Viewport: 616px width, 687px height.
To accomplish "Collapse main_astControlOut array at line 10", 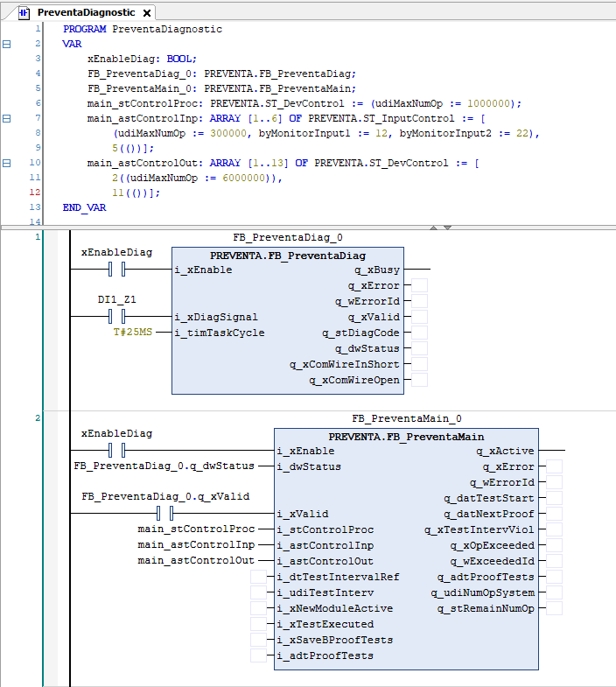I will tap(7, 163).
